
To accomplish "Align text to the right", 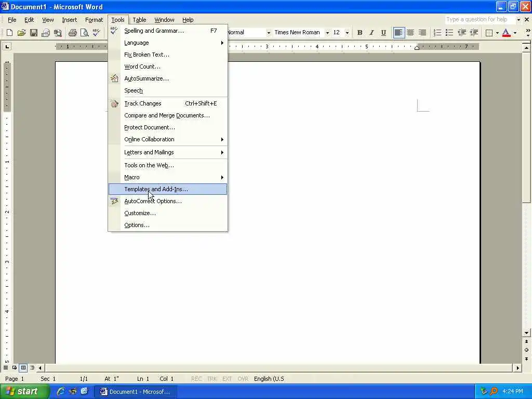I will tap(422, 33).
